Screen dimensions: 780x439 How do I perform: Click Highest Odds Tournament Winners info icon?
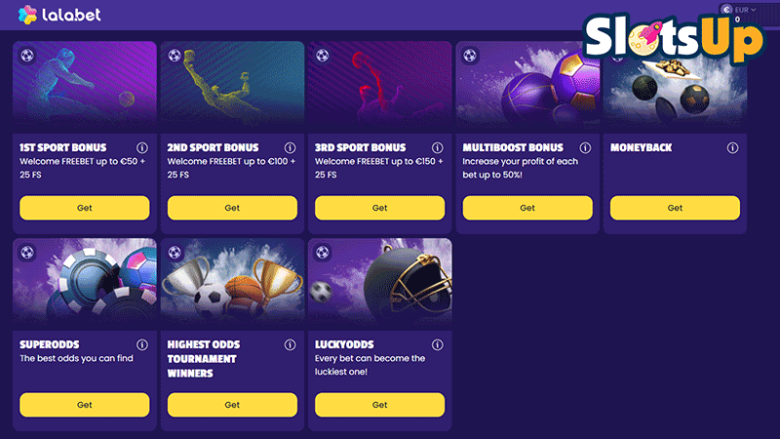point(290,345)
